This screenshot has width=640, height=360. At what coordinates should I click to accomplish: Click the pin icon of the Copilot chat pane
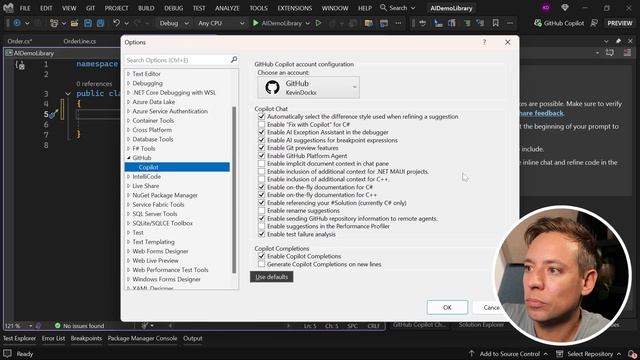618,41
